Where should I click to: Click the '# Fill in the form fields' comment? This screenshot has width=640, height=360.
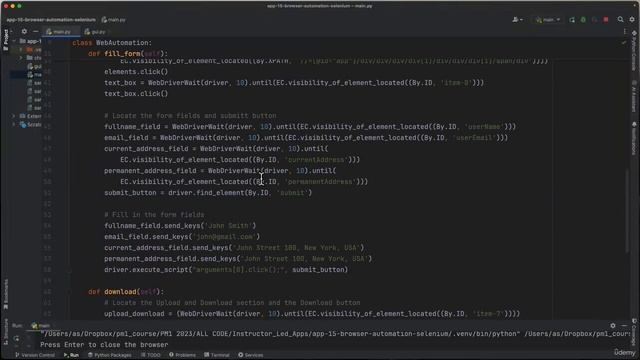tap(154, 215)
